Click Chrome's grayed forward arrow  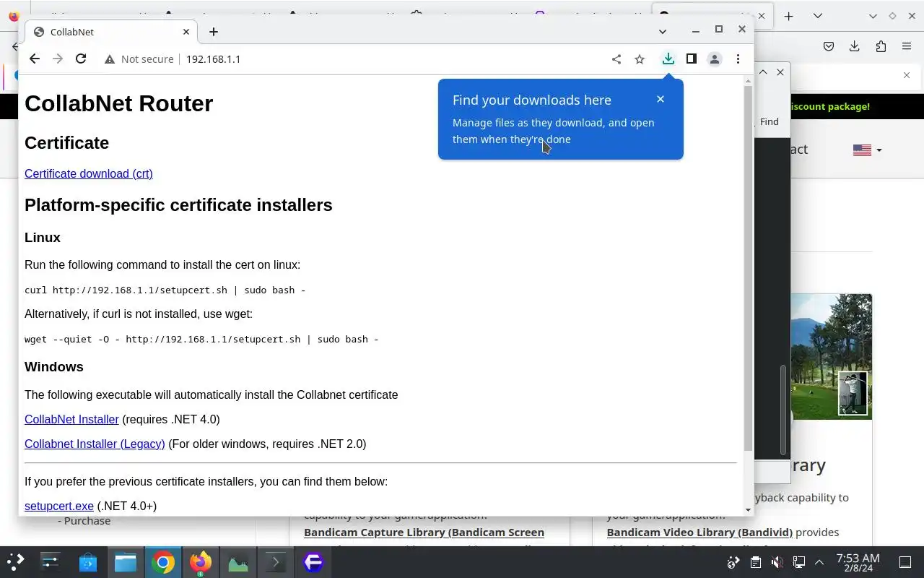click(x=58, y=59)
